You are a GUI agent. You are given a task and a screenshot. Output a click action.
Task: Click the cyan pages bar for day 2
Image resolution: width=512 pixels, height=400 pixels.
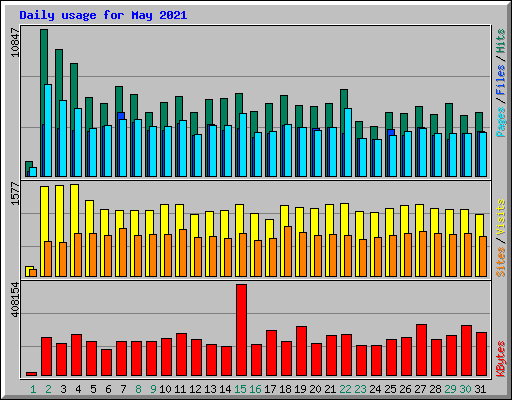[48, 131]
